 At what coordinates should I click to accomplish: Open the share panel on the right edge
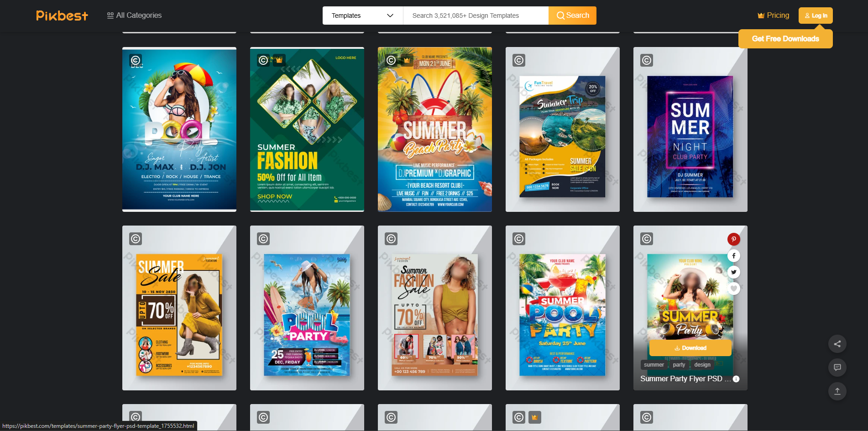[x=837, y=344]
